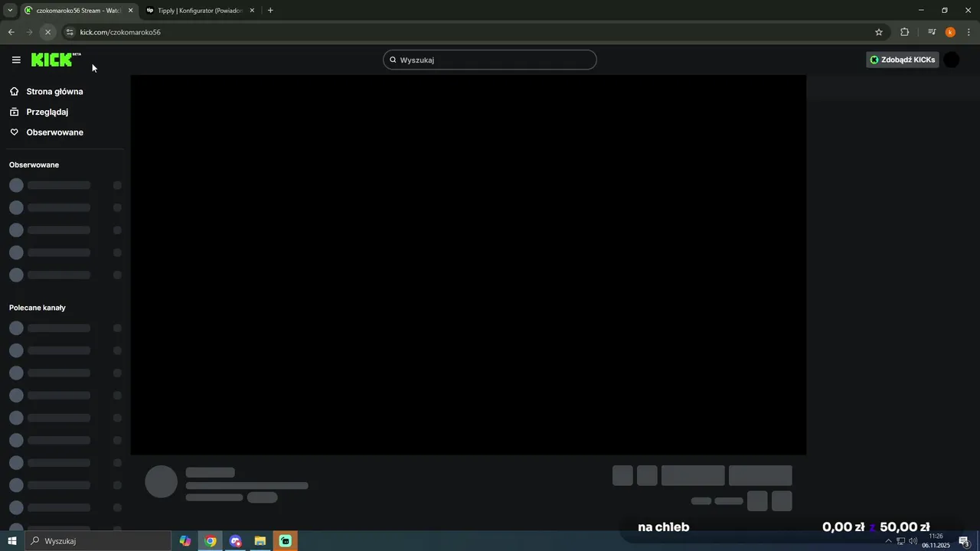This screenshot has width=980, height=551.
Task: Open the Windows Start menu
Action: point(11,541)
